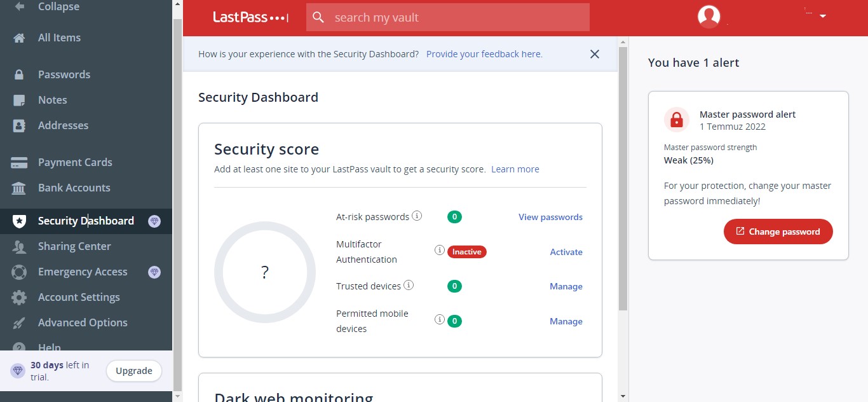Click the Change password button
The width and height of the screenshot is (868, 402).
[778, 232]
